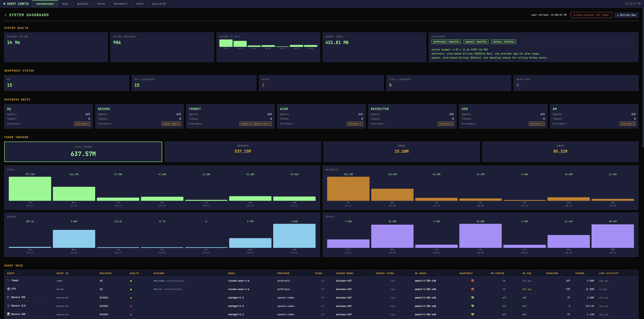644x319 pixels.
Task: Click the diamond Agent Config logo
Action: [x=4, y=4]
